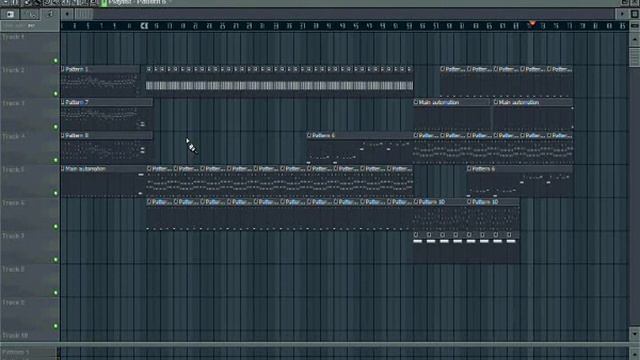Open clip menu of Pattern 7 clip
The image size is (640, 360).
coord(63,102)
